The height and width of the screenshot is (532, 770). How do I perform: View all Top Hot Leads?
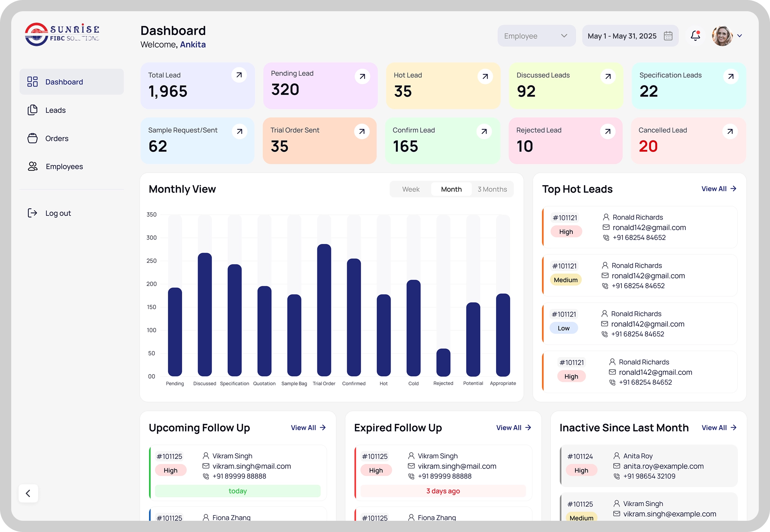point(719,189)
